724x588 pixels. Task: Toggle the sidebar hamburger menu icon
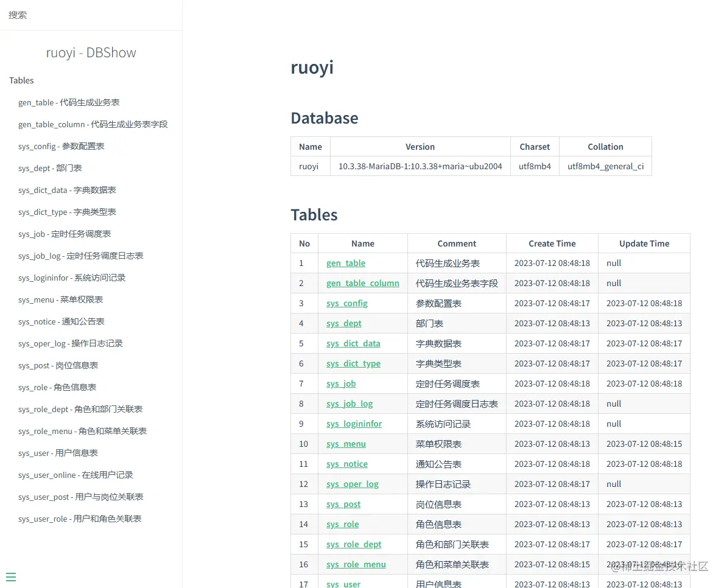11,577
